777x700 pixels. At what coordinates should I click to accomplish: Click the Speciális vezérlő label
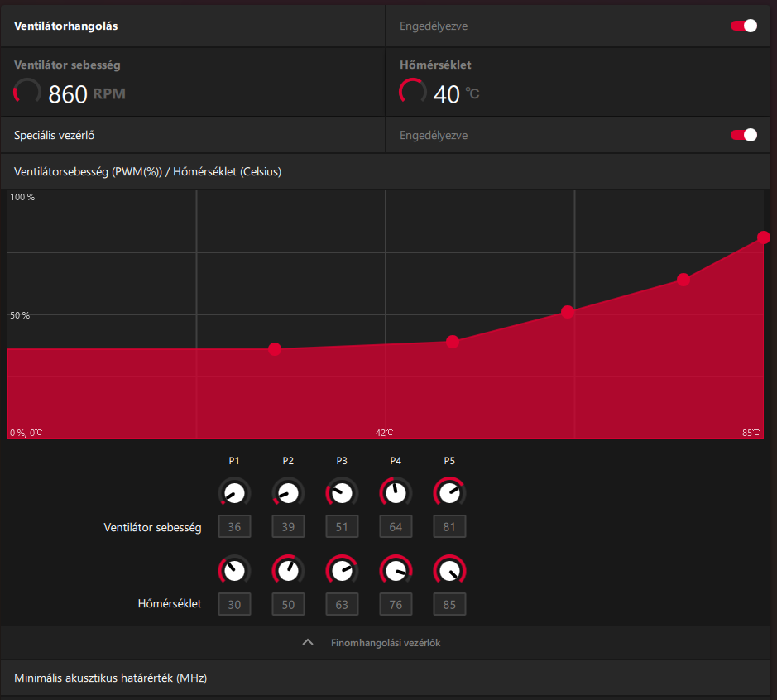54,135
